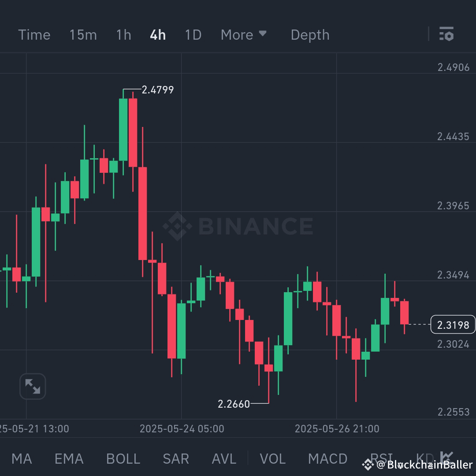Switch to the 1D timeframe tab
This screenshot has width=476, height=476.
[193, 35]
